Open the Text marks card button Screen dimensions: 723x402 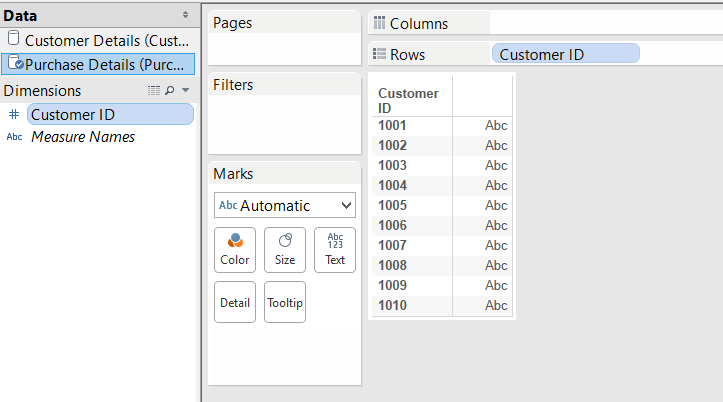335,250
